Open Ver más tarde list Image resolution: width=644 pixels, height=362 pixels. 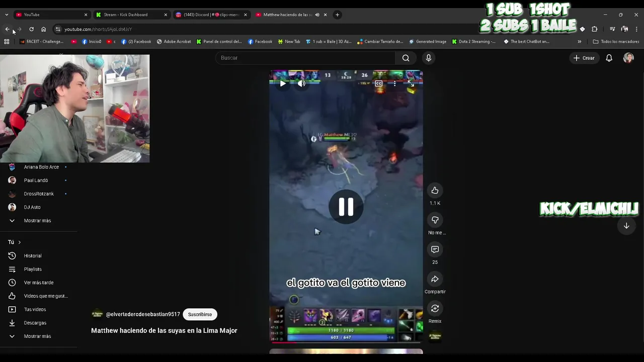click(x=39, y=283)
